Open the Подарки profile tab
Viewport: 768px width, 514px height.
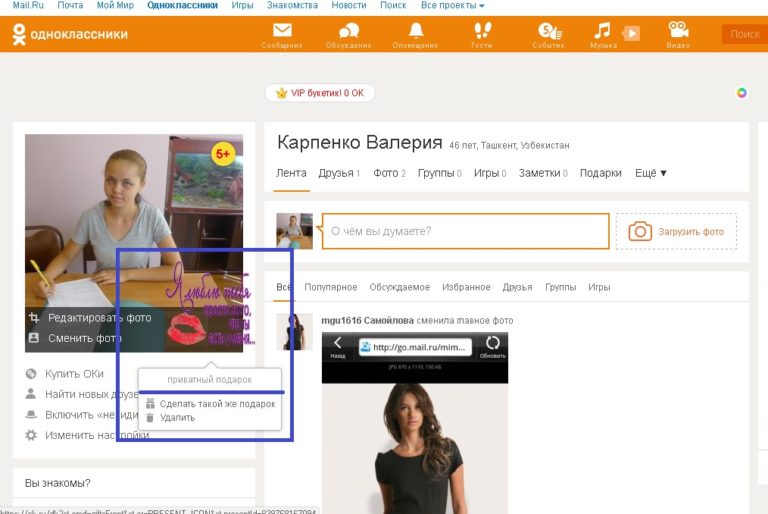point(600,173)
